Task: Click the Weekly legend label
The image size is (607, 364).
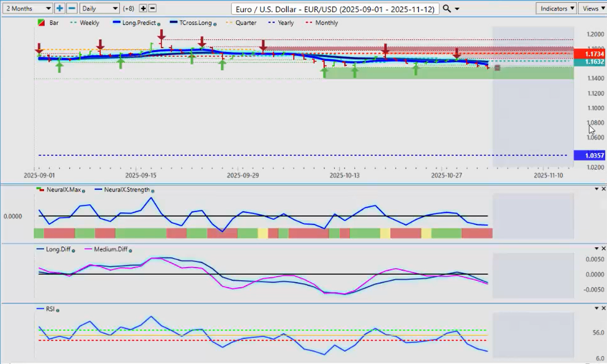Action: tap(89, 23)
